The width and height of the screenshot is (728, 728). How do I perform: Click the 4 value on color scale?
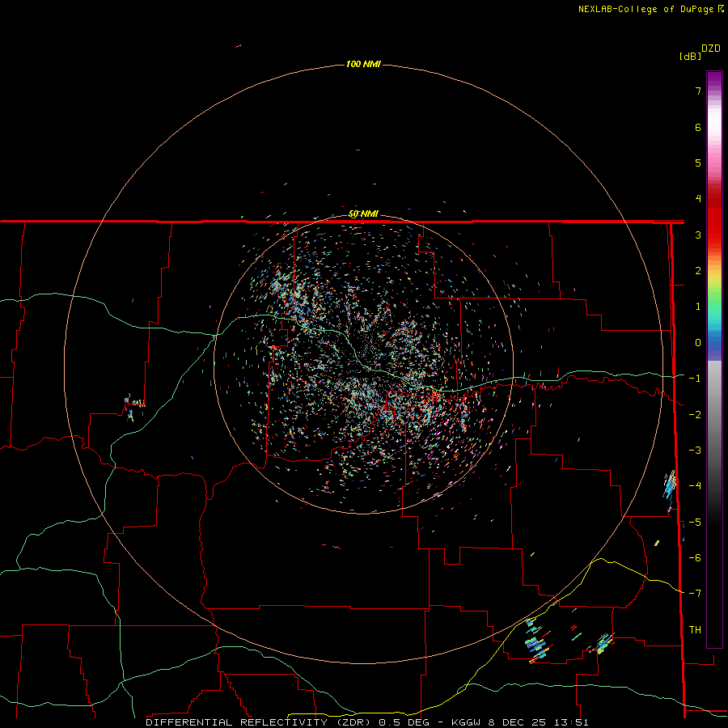[x=698, y=199]
